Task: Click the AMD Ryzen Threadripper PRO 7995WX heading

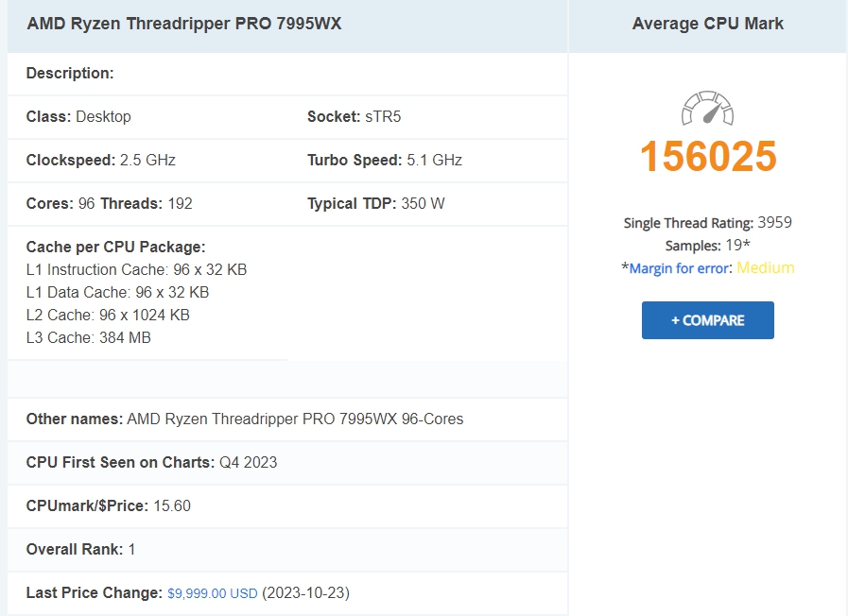Action: click(184, 24)
